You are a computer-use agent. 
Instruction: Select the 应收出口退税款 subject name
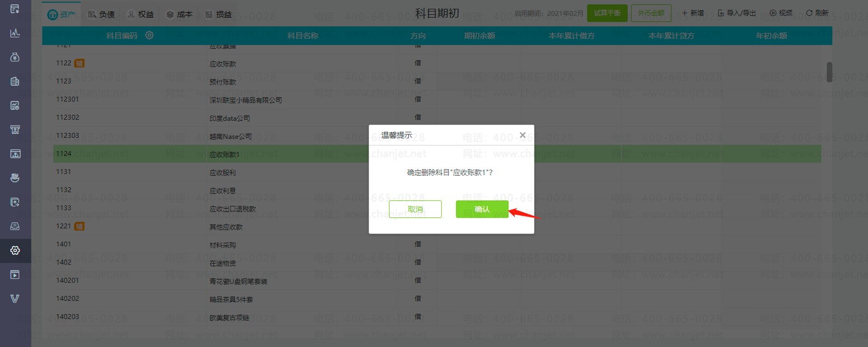[x=233, y=209]
